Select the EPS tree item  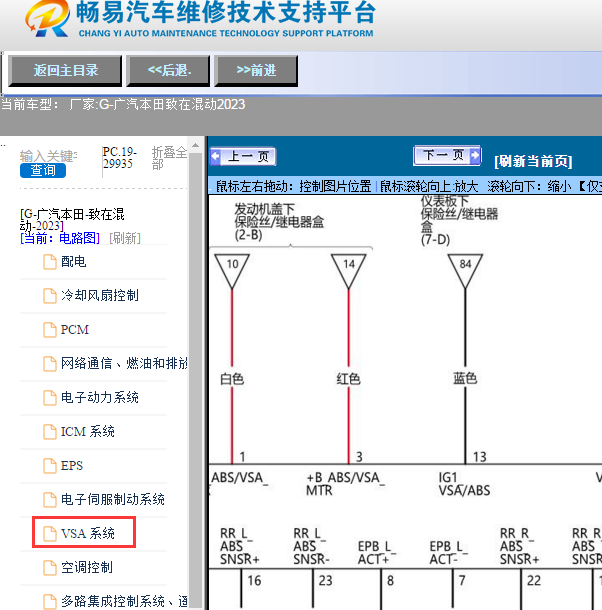[72, 466]
